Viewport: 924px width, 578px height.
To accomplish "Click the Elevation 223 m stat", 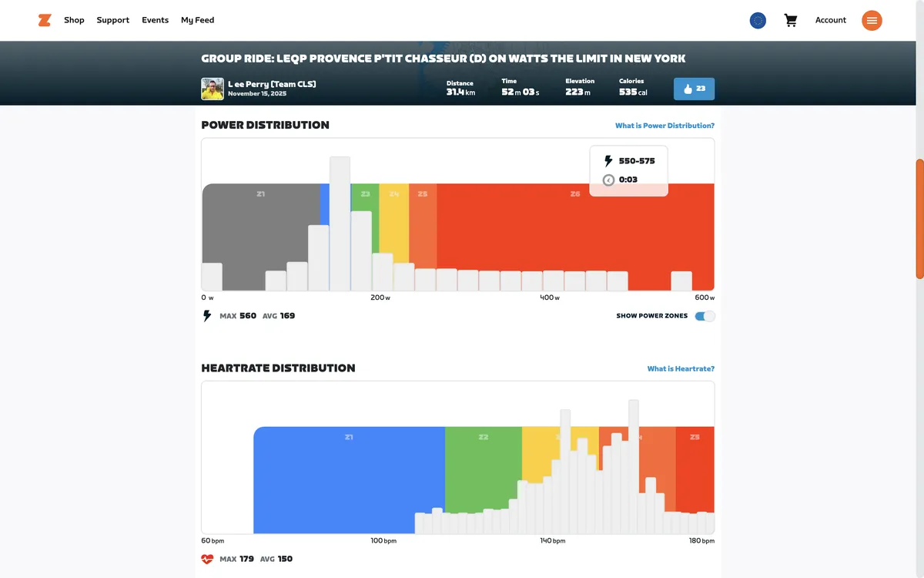I will point(580,88).
